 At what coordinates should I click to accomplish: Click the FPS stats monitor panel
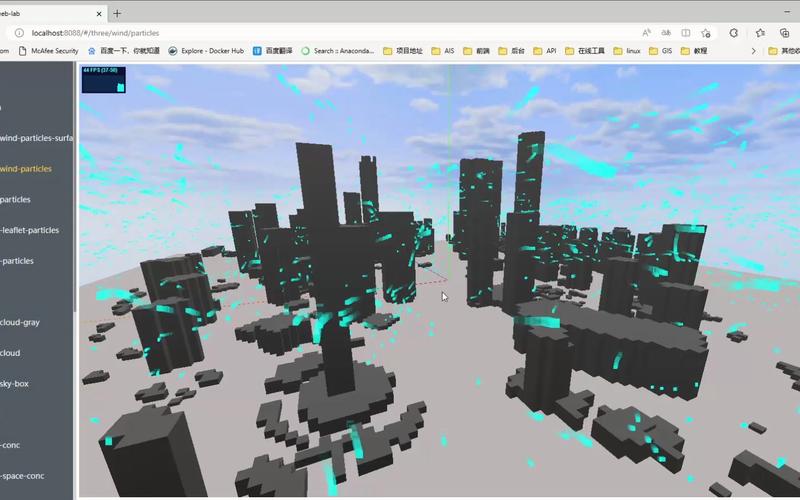104,80
